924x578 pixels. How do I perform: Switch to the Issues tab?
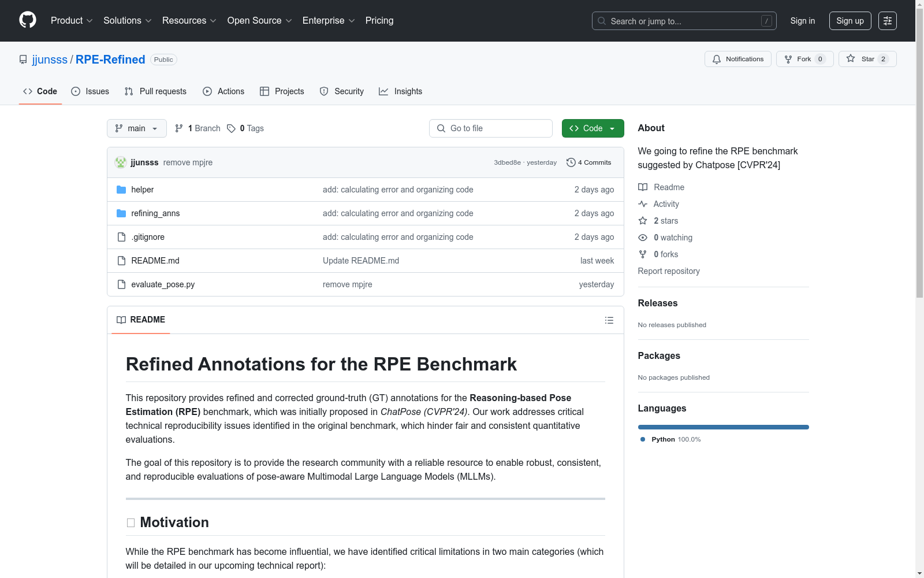pos(90,91)
